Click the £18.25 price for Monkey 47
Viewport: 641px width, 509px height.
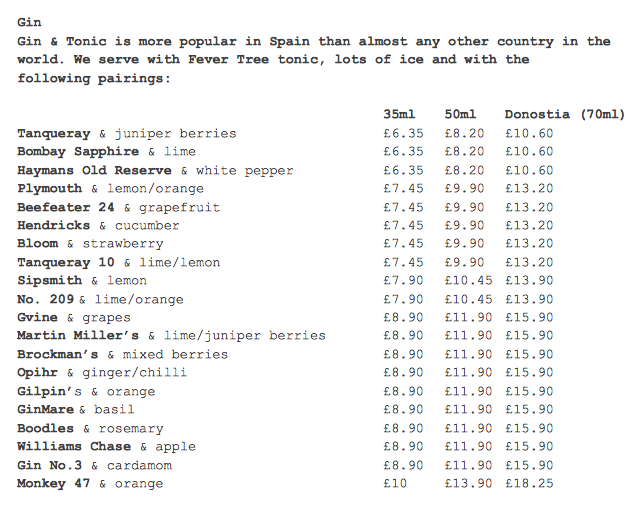(x=529, y=484)
